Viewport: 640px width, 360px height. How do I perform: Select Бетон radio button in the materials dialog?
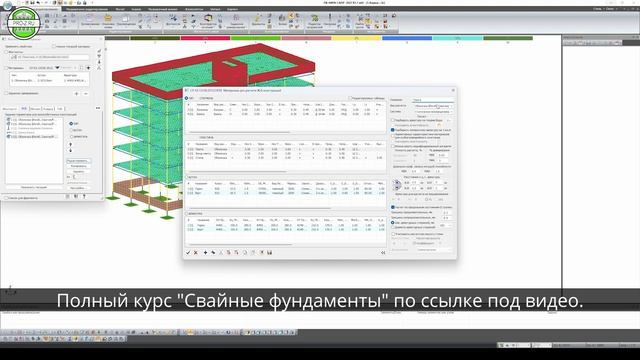[187, 178]
